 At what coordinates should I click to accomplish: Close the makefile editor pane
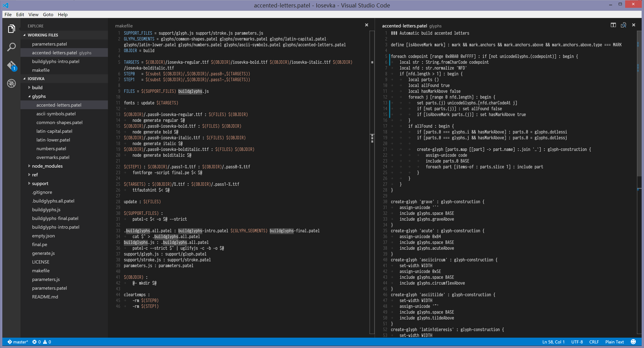point(366,25)
